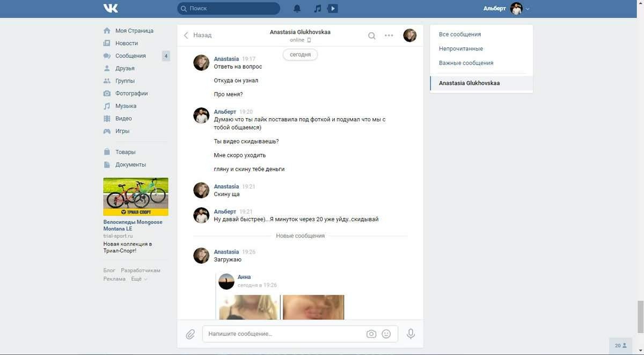Open the emoji smiley picker
Viewport: 644px width, 355px height.
pyautogui.click(x=386, y=334)
